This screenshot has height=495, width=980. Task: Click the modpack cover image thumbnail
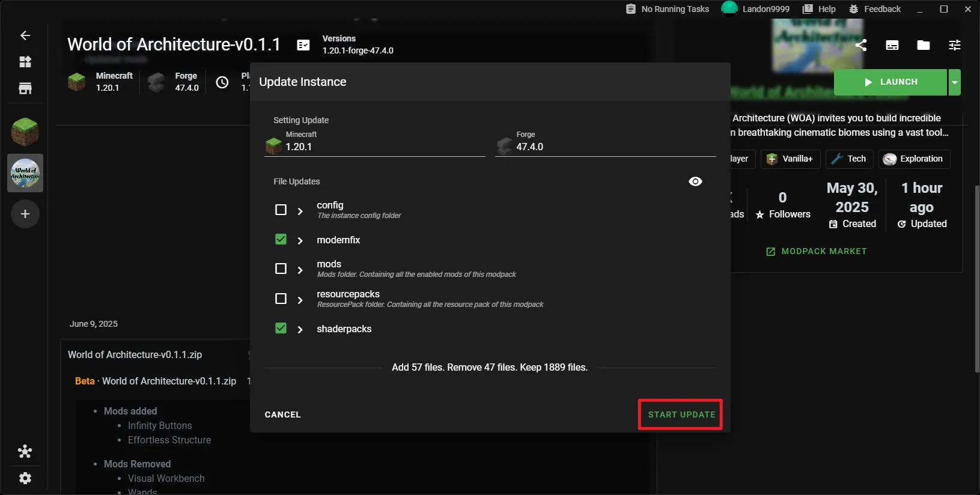pos(818,44)
